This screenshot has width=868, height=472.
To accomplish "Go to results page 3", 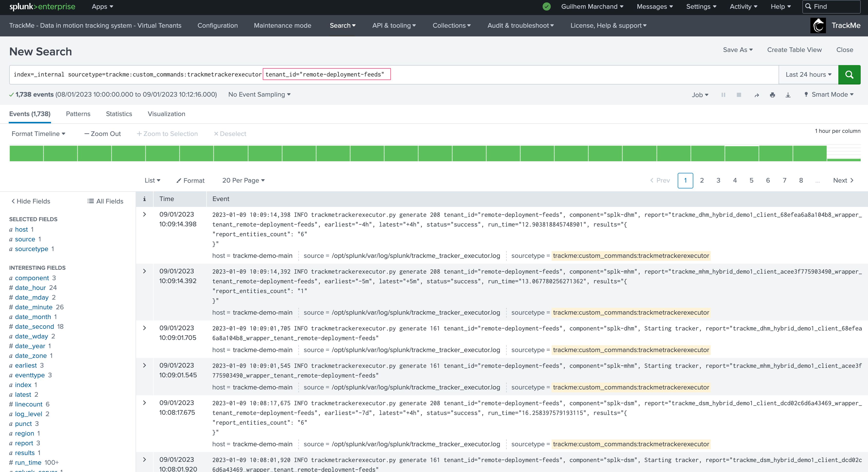I will (x=718, y=180).
